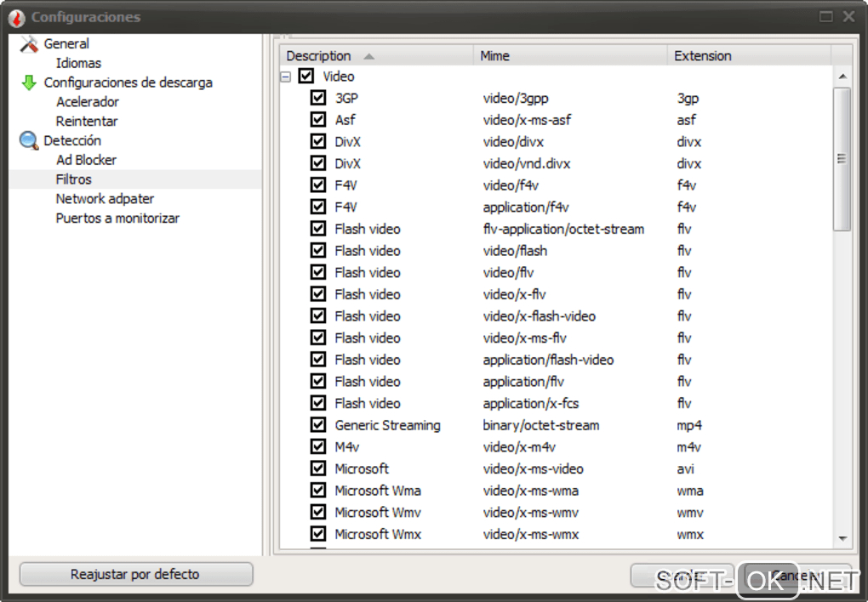Toggle Flash video flv-application/octet-stream checkbox
This screenshot has width=868, height=602.
click(x=317, y=229)
